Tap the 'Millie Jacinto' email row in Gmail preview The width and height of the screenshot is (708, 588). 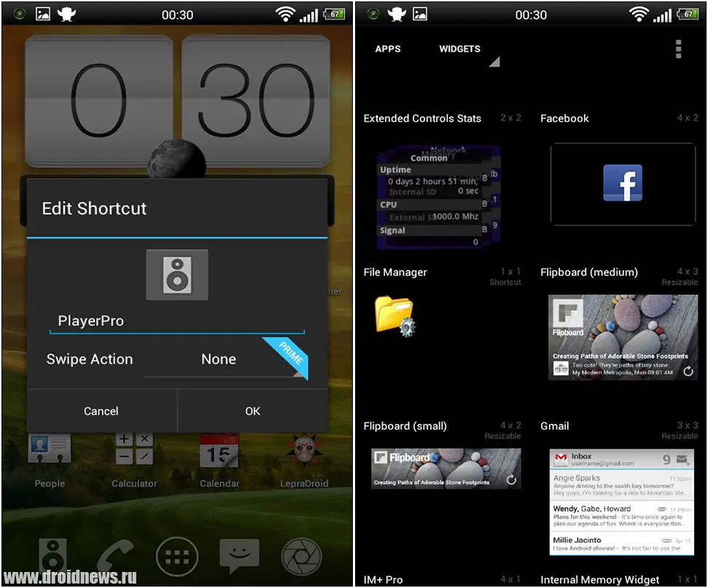622,543
